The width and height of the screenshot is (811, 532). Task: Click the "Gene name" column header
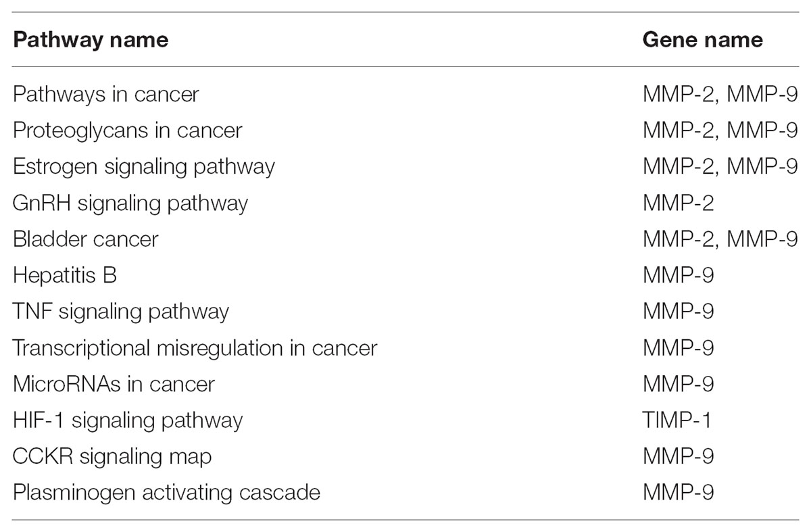click(x=702, y=39)
